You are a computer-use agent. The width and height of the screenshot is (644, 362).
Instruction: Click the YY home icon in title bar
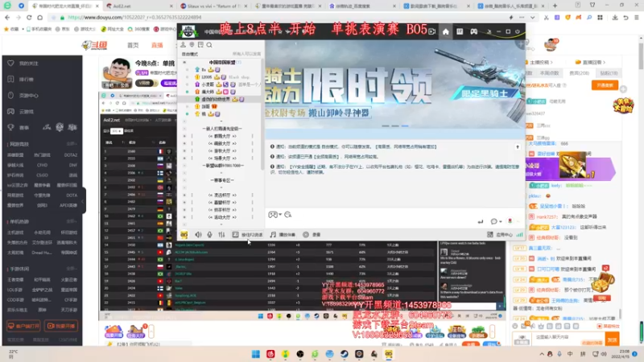(446, 31)
